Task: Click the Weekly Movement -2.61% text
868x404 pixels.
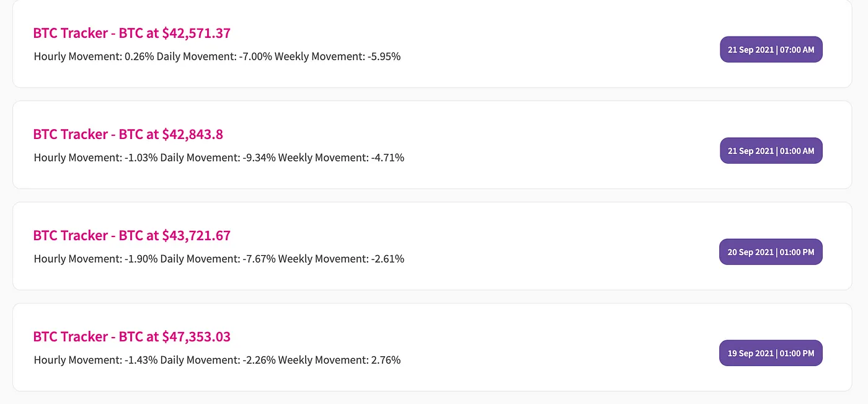Action: tap(341, 259)
